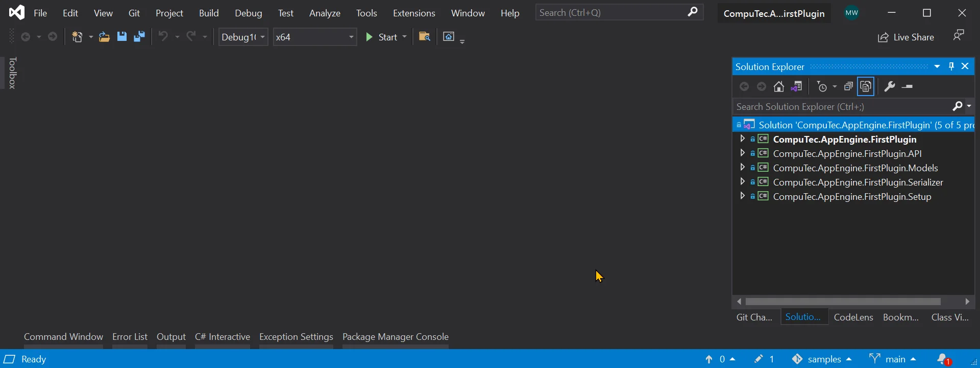Screen dimensions: 980x368
Task: Click Collapse All in Solution Explorer
Action: pyautogui.click(x=848, y=87)
